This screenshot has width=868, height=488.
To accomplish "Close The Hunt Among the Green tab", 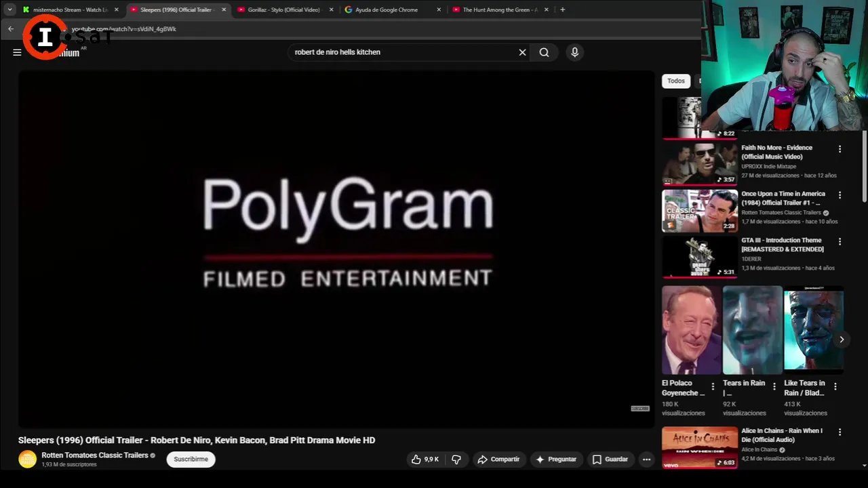I will pyautogui.click(x=546, y=9).
